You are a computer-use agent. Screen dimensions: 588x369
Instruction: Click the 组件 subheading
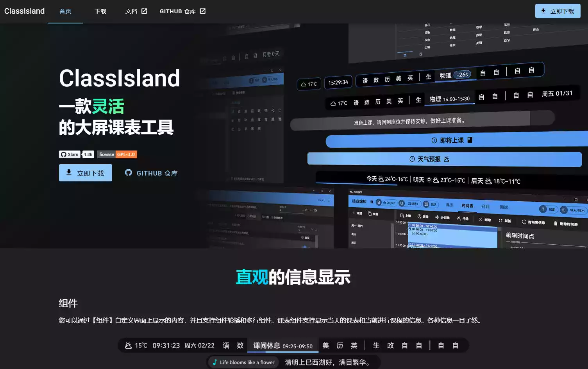68,303
